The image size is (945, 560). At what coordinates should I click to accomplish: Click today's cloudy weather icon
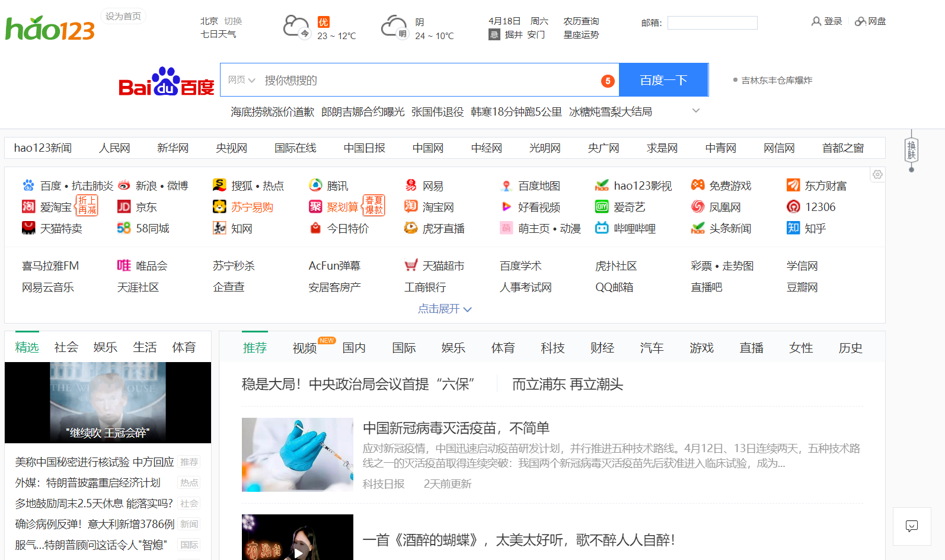(x=296, y=27)
